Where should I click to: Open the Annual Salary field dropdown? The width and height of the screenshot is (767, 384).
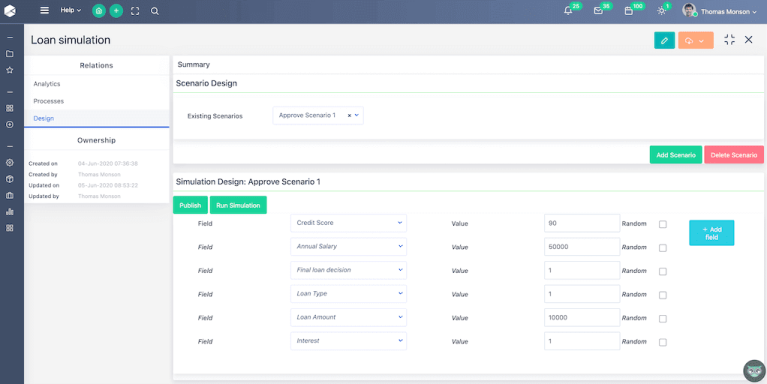coord(348,247)
